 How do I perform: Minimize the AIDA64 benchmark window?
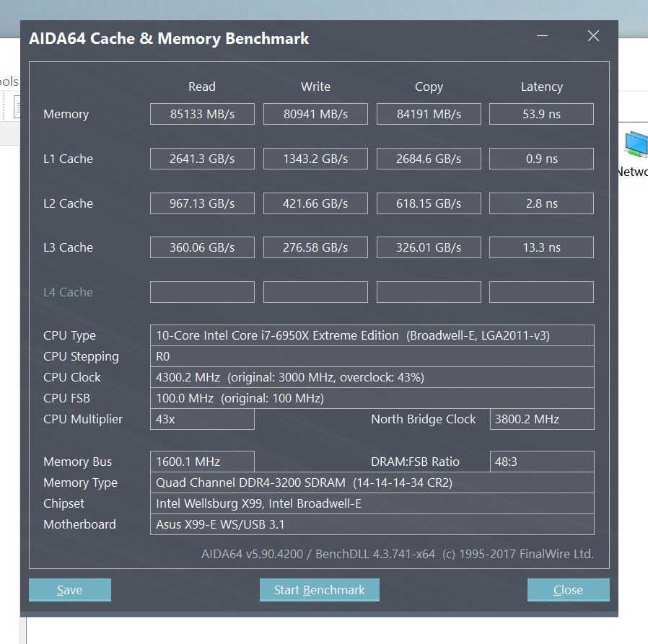coord(542,36)
